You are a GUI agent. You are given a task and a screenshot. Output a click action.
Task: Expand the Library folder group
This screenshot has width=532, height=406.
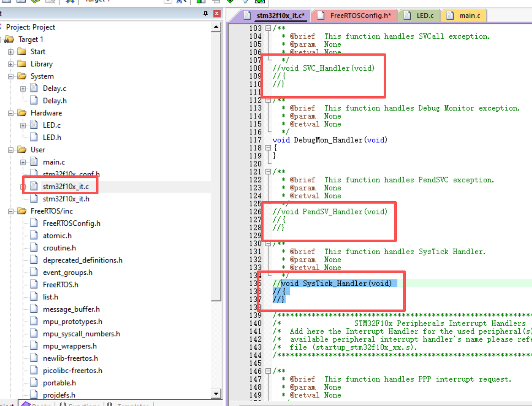pos(11,64)
